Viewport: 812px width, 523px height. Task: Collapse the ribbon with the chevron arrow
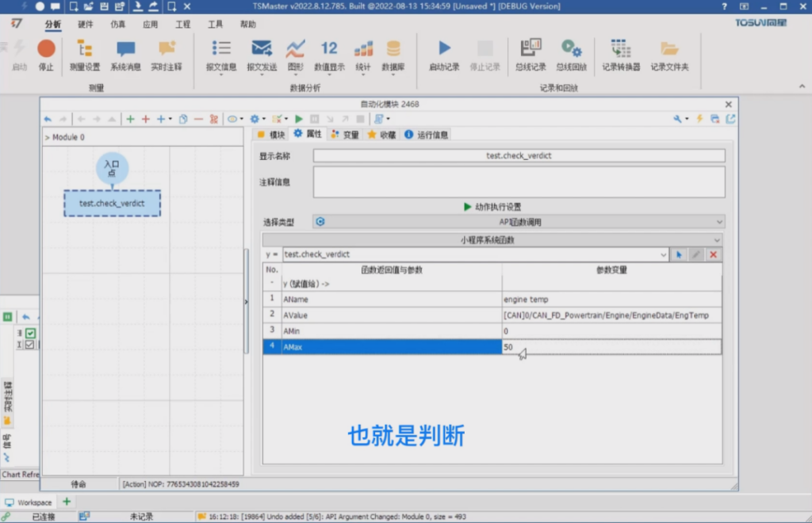click(x=802, y=86)
